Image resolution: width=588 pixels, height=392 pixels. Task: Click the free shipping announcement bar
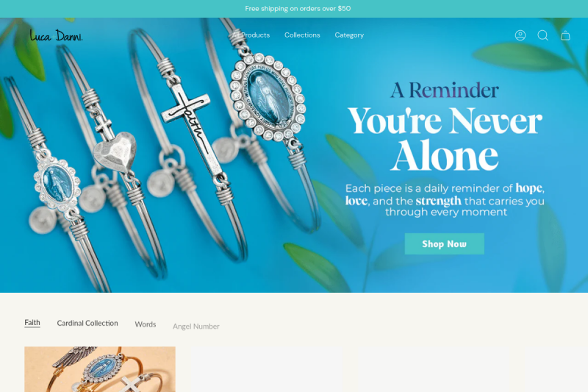click(x=294, y=9)
